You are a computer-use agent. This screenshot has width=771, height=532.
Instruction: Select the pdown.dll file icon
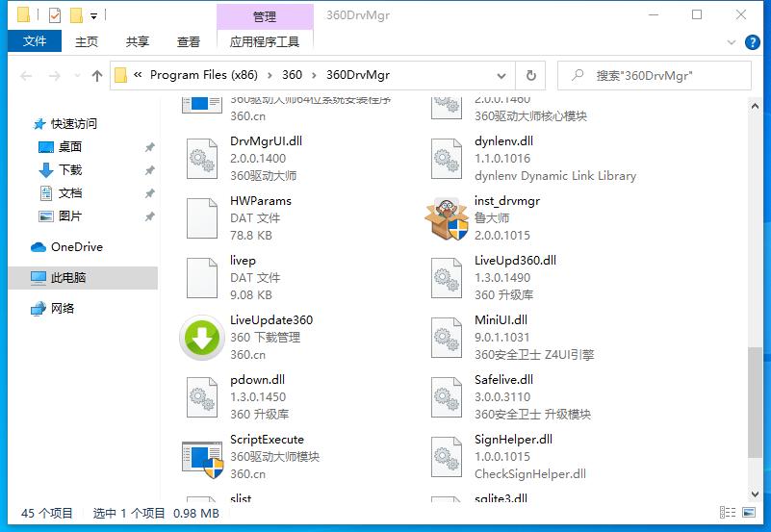[201, 397]
